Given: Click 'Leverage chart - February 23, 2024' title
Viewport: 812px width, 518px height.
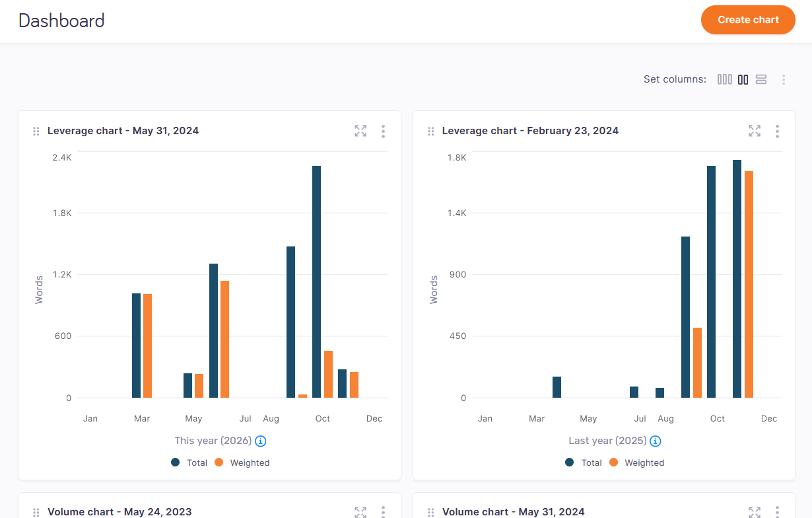Looking at the screenshot, I should 530,131.
